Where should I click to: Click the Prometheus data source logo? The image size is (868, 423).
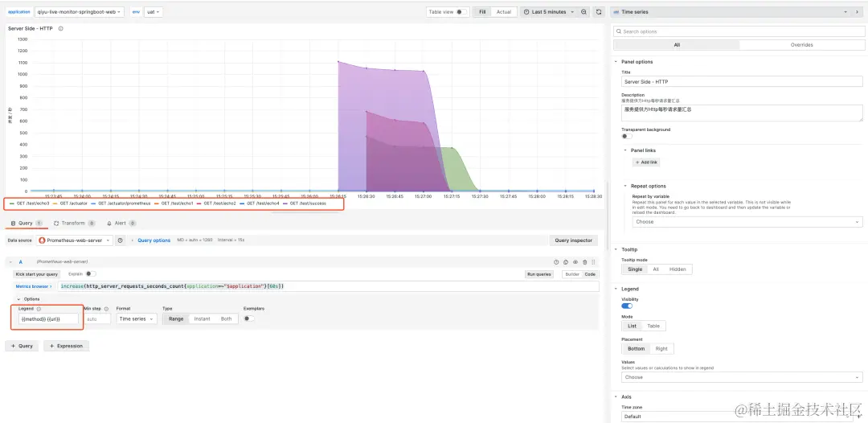(43, 240)
